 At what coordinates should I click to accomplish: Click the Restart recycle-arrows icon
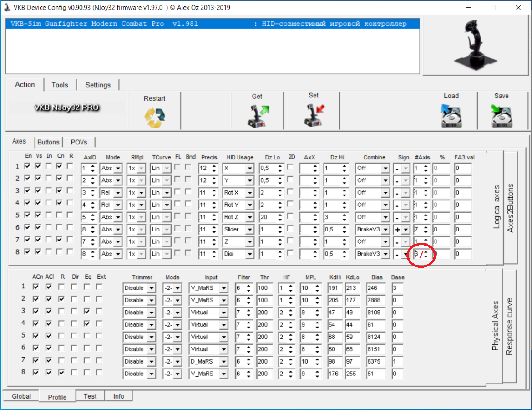[155, 117]
